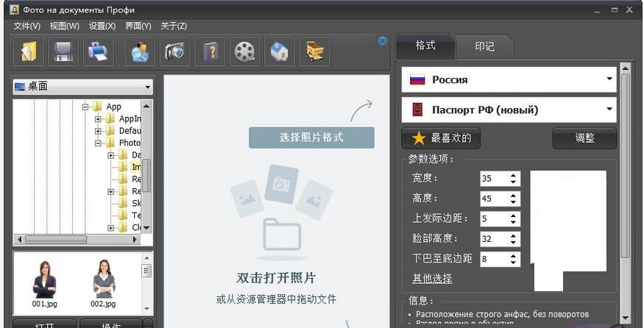Expand the Defau folder tree node

pyautogui.click(x=98, y=132)
